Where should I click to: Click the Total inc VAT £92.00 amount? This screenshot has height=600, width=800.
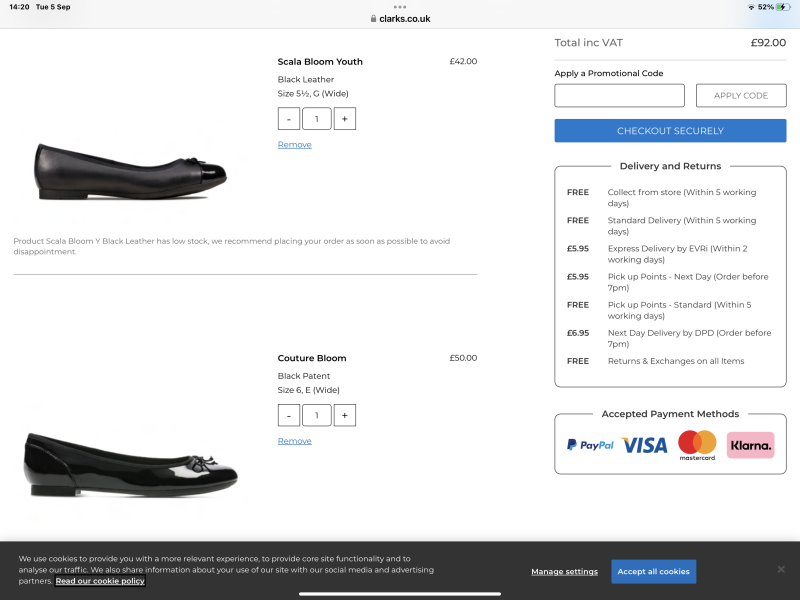tap(768, 43)
